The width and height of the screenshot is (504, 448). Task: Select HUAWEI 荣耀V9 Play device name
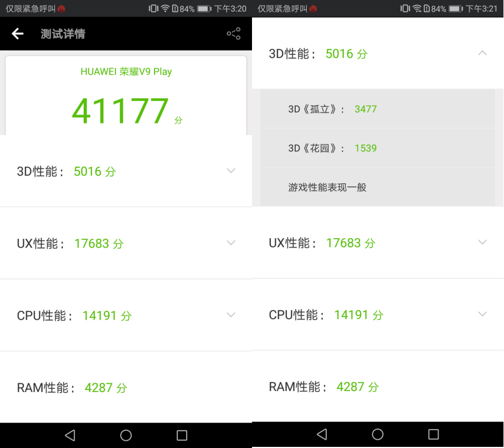(x=126, y=71)
